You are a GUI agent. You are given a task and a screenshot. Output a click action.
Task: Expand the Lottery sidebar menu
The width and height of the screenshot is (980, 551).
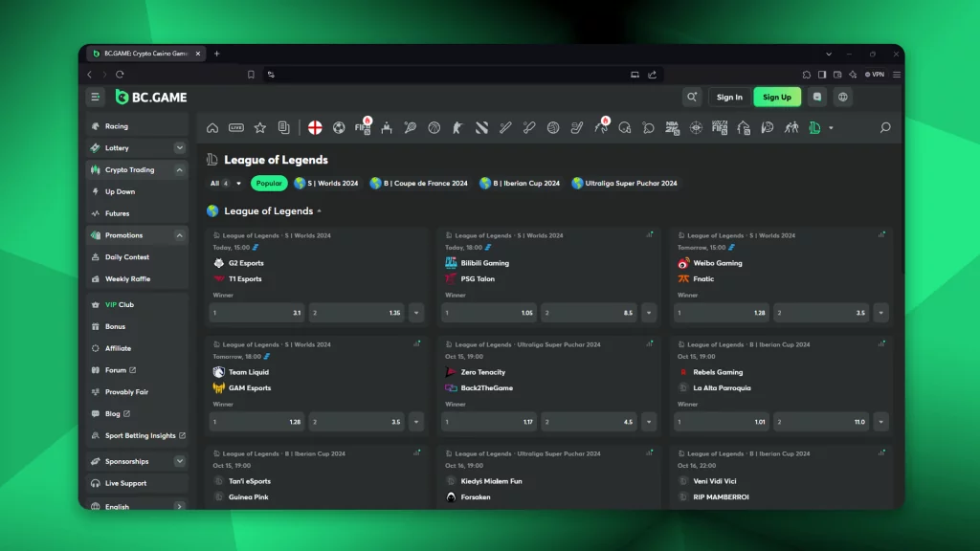pos(179,148)
